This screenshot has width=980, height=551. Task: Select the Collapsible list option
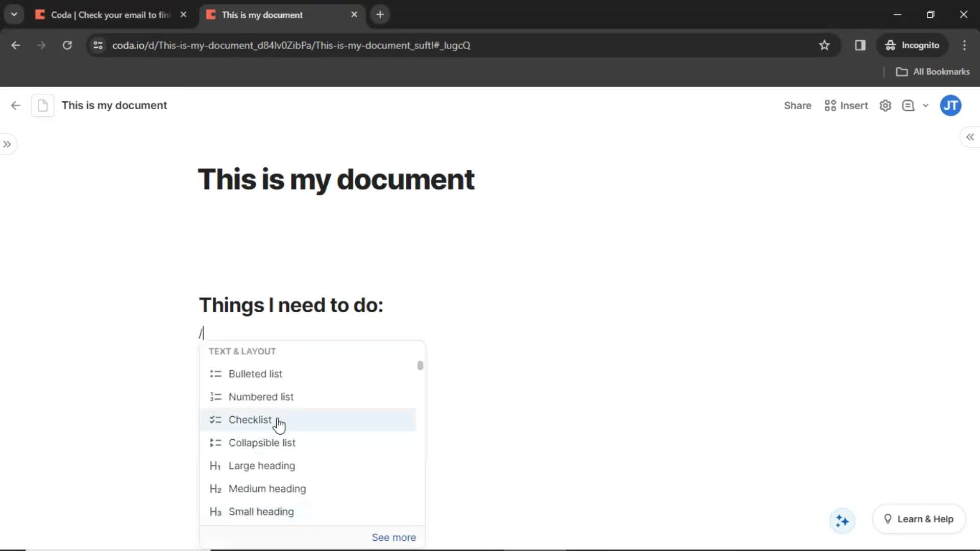click(x=262, y=443)
